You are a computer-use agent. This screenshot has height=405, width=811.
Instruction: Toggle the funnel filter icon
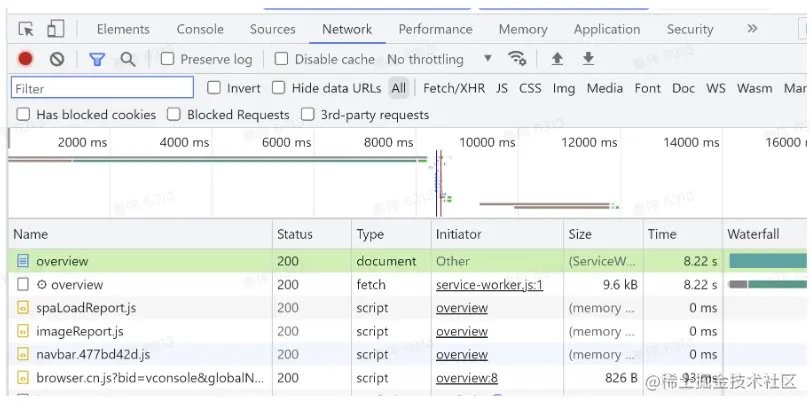97,59
